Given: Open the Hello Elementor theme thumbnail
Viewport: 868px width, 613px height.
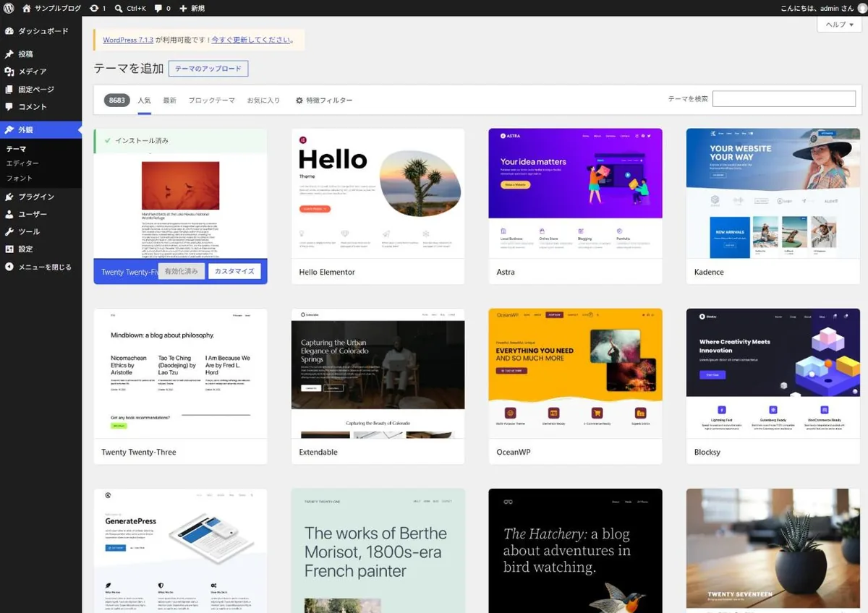Looking at the screenshot, I should point(378,193).
